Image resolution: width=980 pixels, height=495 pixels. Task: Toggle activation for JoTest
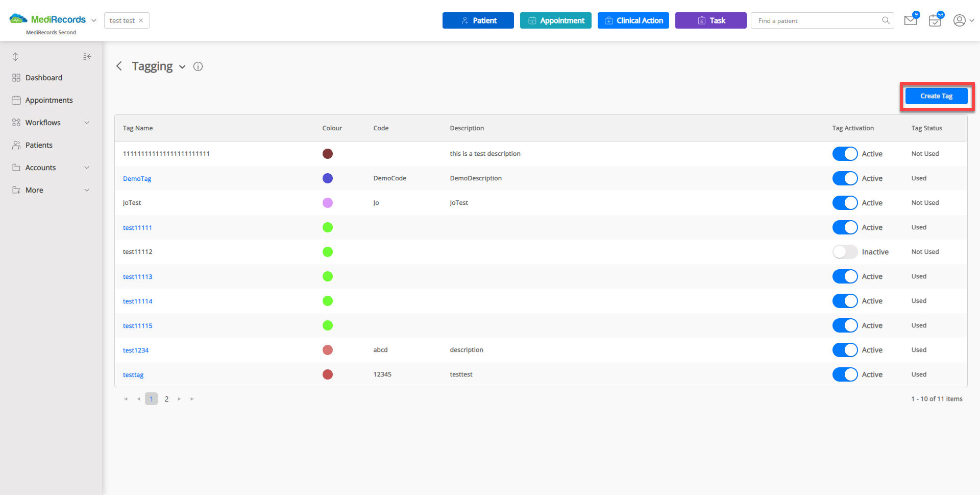845,203
